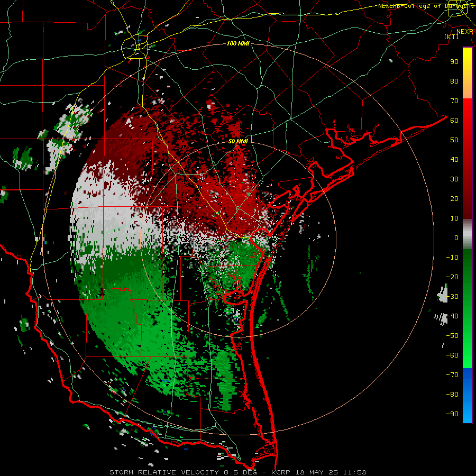Click the -20 value on velocity scale
This screenshot has height=476, width=476.
tap(452, 277)
